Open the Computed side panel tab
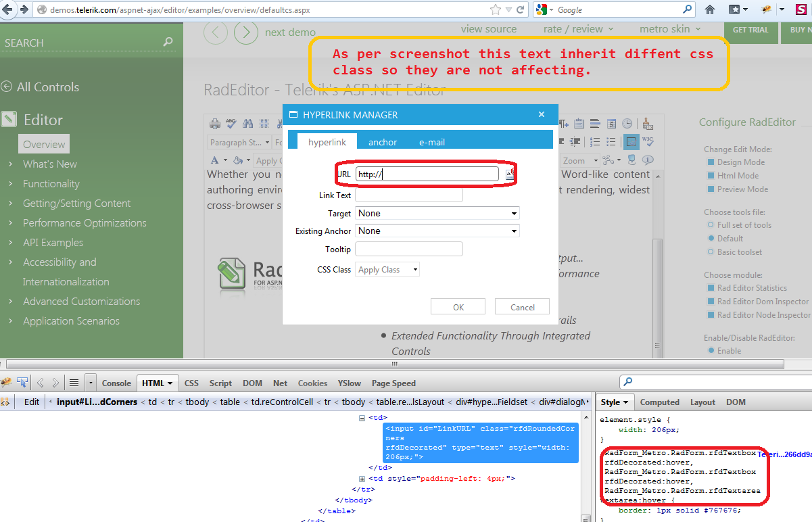This screenshot has height=522, width=812. 660,402
